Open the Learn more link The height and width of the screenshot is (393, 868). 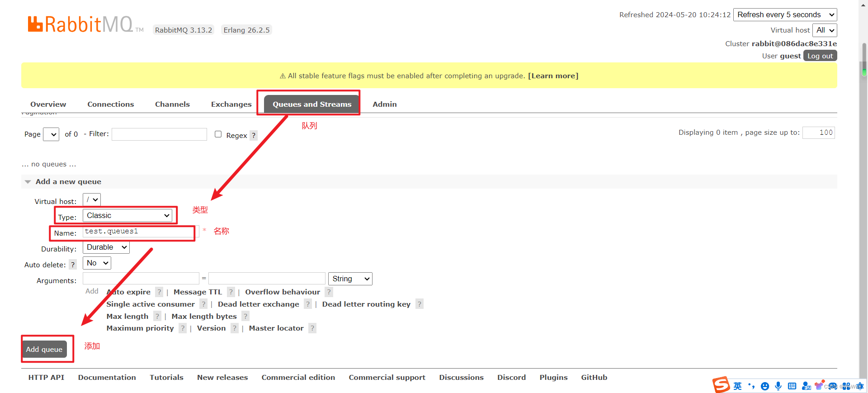(x=553, y=76)
